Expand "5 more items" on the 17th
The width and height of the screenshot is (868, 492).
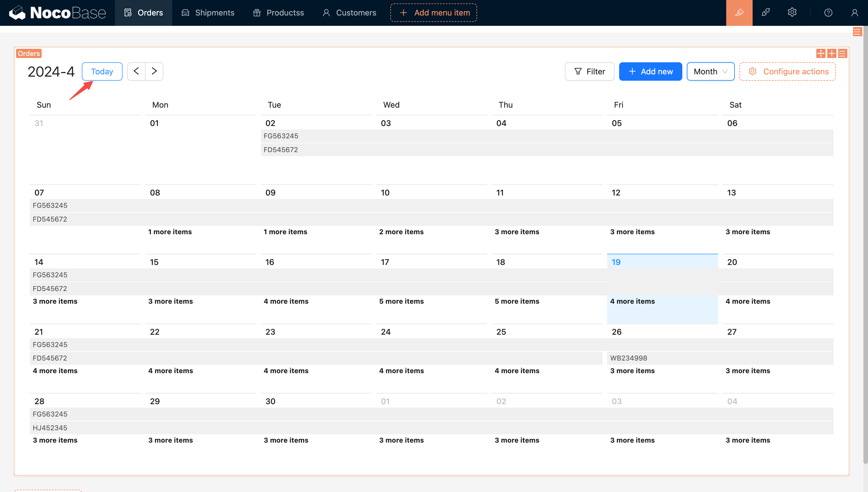pos(401,301)
